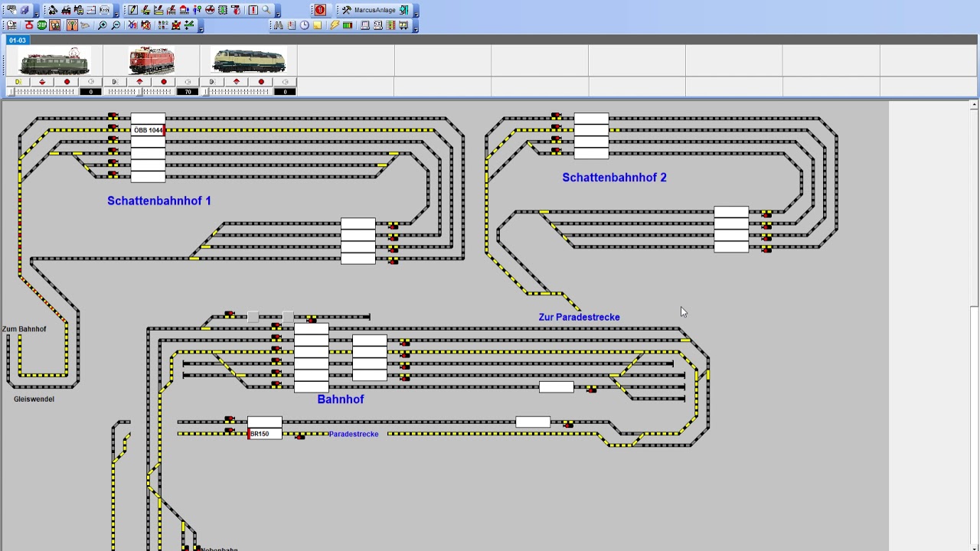980x551 pixels.
Task: Click speed slider of beige diesel locomotive
Action: [237, 92]
